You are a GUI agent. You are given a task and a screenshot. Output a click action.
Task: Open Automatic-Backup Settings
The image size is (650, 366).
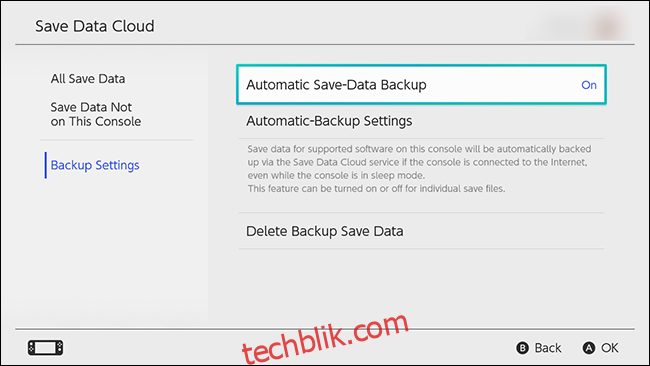(421, 121)
